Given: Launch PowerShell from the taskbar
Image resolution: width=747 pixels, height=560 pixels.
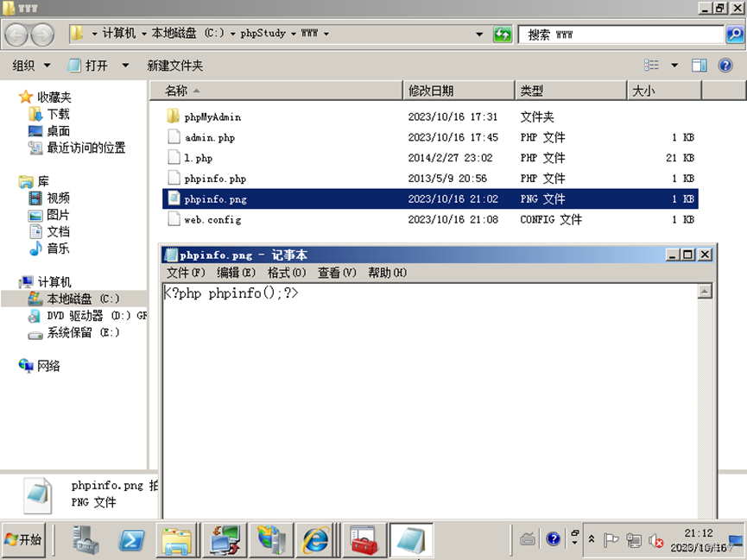Looking at the screenshot, I should coord(132,540).
